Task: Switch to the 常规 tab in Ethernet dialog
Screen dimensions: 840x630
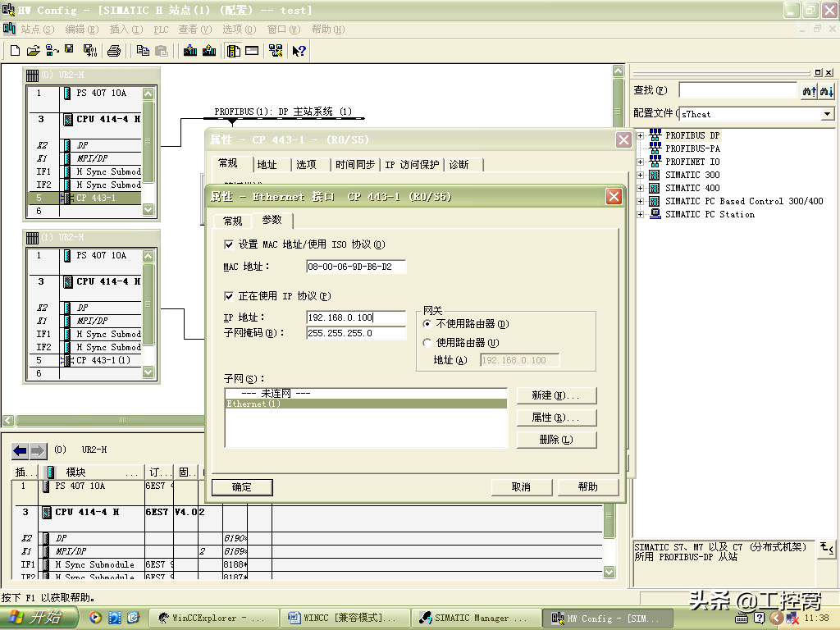Action: 232,221
